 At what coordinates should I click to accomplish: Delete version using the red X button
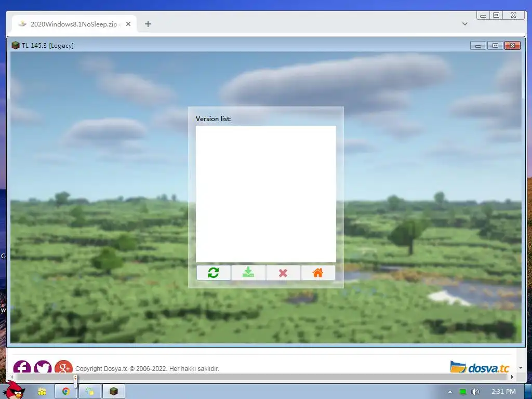coord(283,273)
